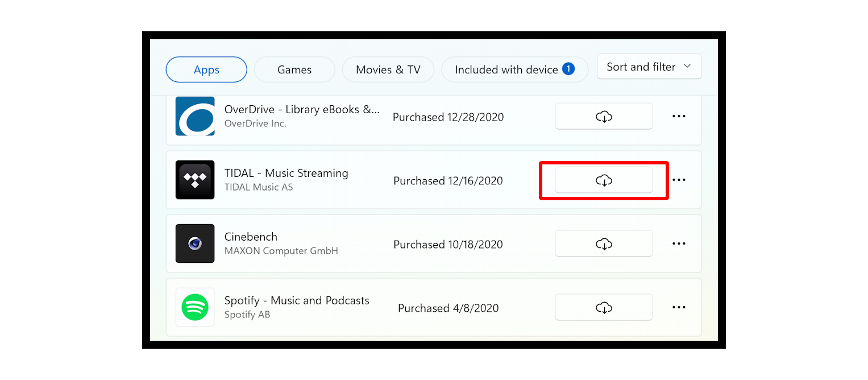Select the TIDAL app icon
Image resolution: width=868 pixels, height=380 pixels.
coord(195,180)
